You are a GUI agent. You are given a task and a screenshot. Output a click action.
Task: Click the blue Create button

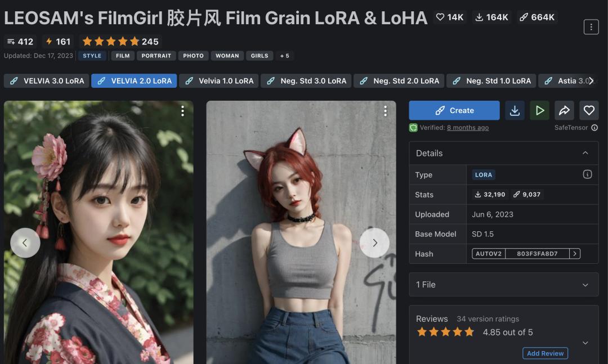coord(454,110)
